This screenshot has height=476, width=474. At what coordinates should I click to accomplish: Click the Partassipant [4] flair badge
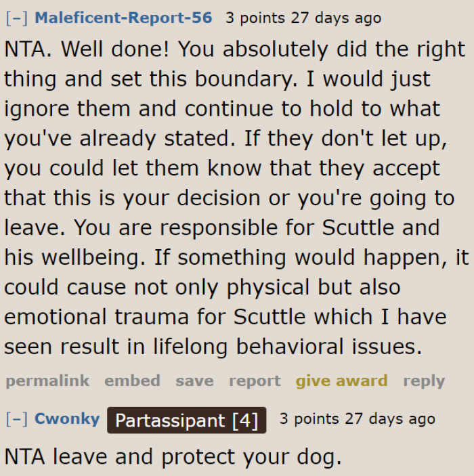[x=186, y=420]
